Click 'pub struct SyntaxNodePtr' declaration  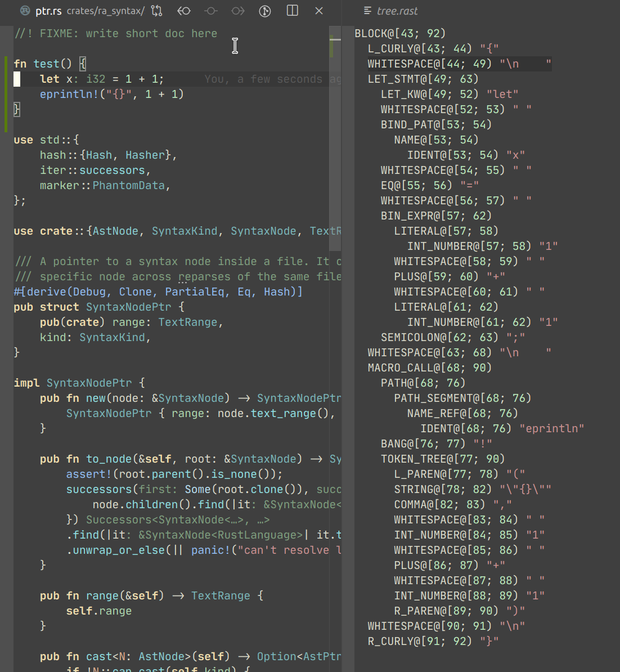pyautogui.click(x=99, y=307)
